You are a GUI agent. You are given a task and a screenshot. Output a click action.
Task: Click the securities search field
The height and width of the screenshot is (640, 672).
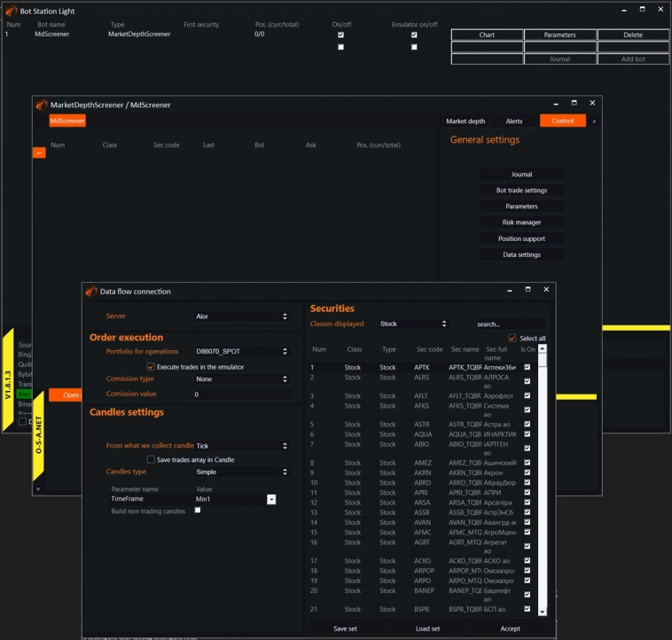click(x=510, y=324)
